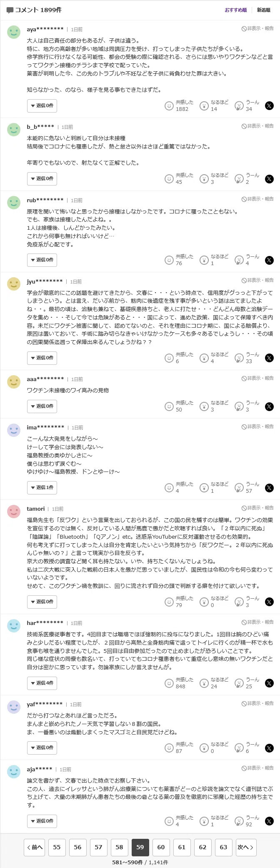Image resolution: width=280 pixels, height=868 pixels.
Task: Hide or report aya's comment
Action: point(258,28)
